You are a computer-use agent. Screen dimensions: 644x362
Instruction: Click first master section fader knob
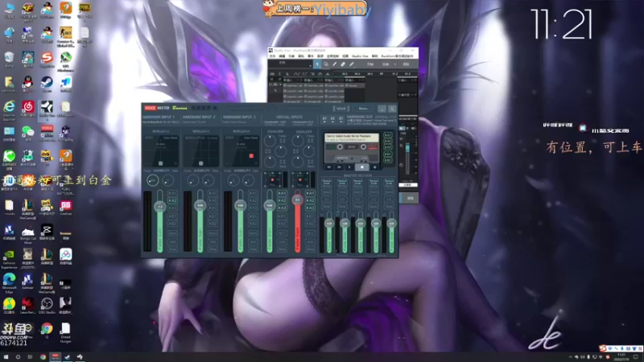[329, 224]
